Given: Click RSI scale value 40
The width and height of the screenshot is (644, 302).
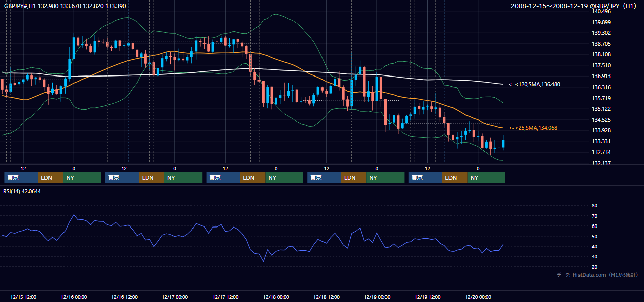Looking at the screenshot, I should 594,246.
